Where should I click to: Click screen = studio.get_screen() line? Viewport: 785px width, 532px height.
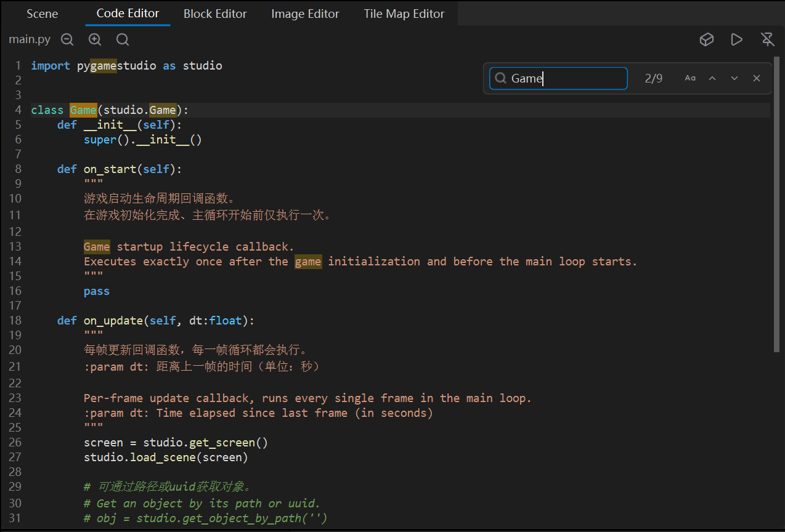pyautogui.click(x=176, y=443)
